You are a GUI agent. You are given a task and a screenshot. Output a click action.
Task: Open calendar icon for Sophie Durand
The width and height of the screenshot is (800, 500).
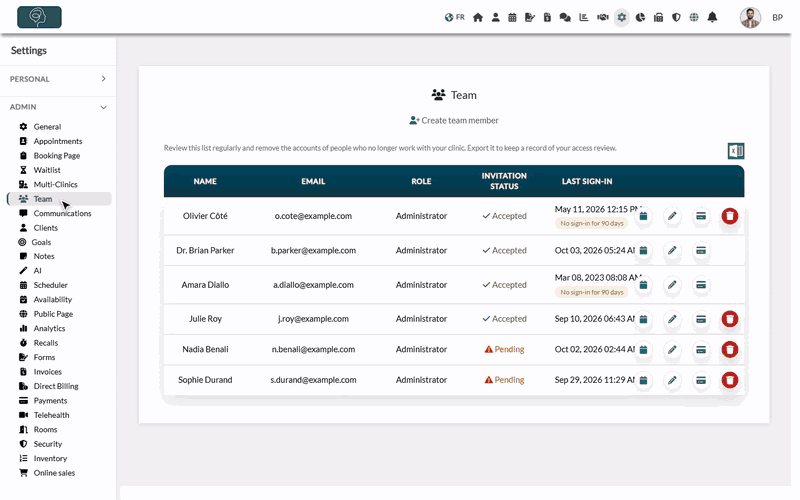(x=643, y=380)
